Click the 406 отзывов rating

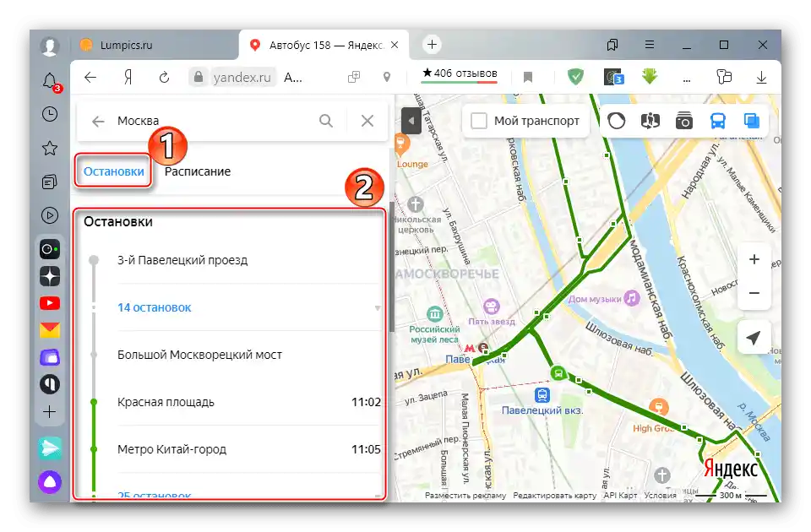[x=460, y=73]
